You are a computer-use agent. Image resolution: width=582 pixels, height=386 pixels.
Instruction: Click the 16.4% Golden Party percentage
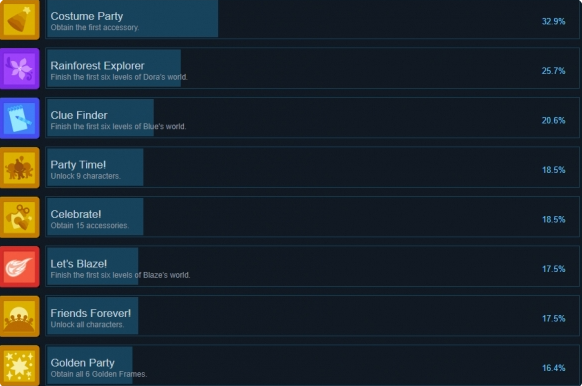coord(553,368)
